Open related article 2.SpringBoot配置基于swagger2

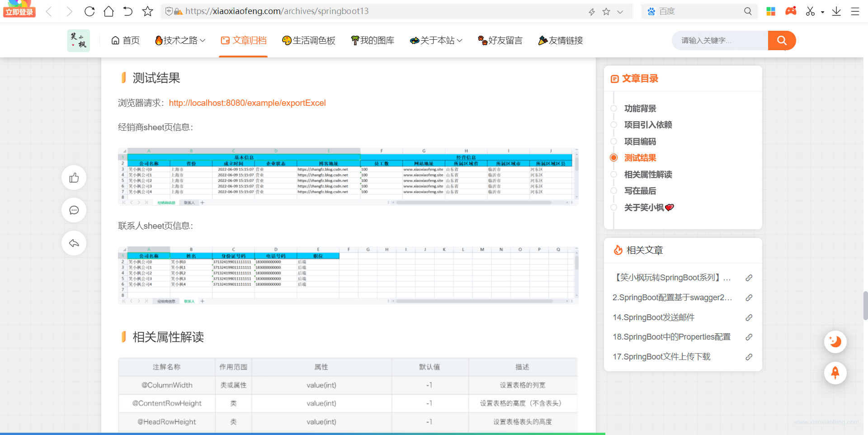tap(672, 298)
